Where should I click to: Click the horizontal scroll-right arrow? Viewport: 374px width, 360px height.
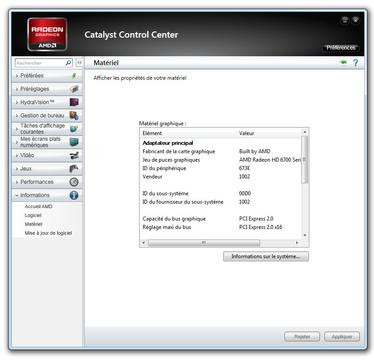pos(297,243)
